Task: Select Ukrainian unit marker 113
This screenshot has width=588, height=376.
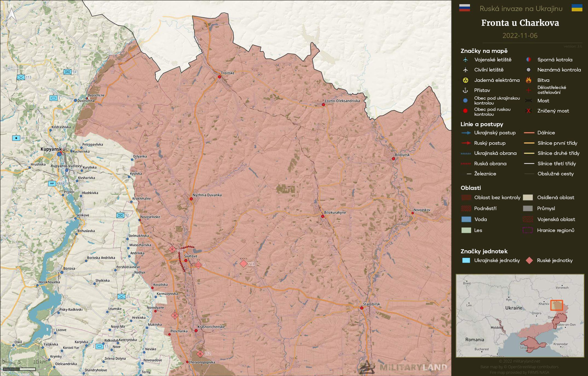Action: pyautogui.click(x=21, y=77)
